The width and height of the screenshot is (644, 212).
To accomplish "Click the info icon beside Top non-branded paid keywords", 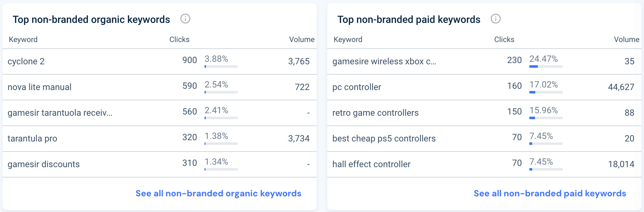I will (x=495, y=19).
